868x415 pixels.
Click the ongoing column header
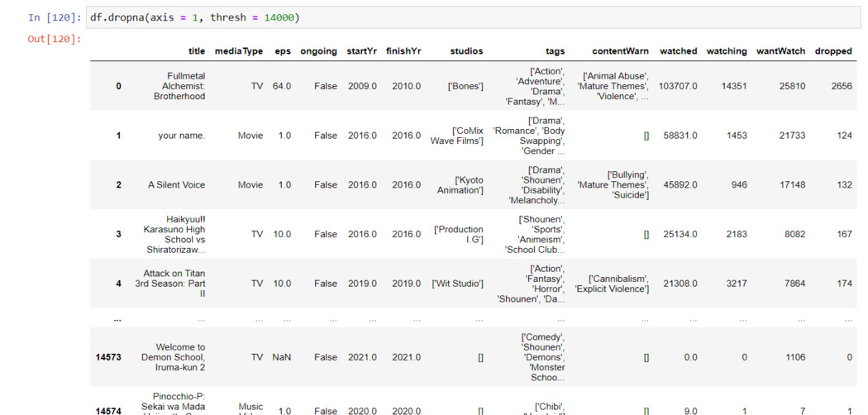click(318, 51)
